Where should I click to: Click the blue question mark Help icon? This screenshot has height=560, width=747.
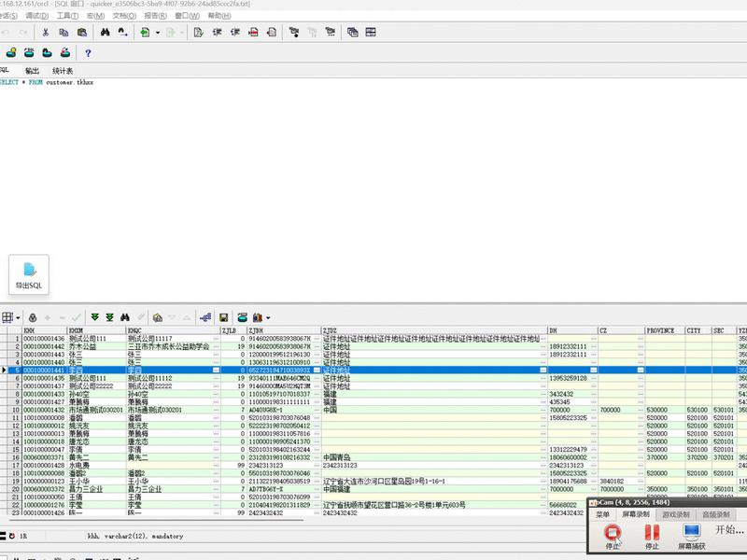pyautogui.click(x=88, y=53)
